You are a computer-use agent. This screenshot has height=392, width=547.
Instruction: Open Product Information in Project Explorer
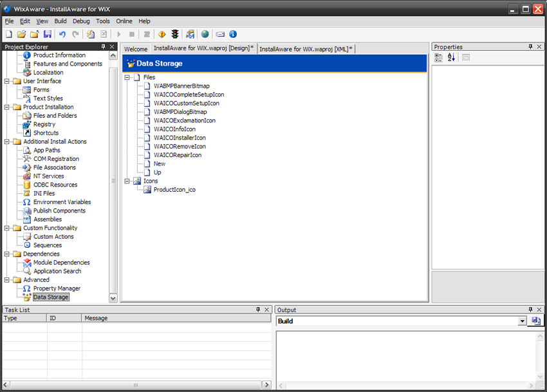[59, 55]
